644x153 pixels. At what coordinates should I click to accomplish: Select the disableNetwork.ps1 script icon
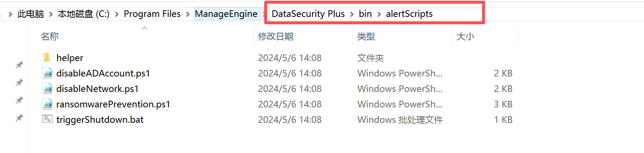pyautogui.click(x=47, y=89)
